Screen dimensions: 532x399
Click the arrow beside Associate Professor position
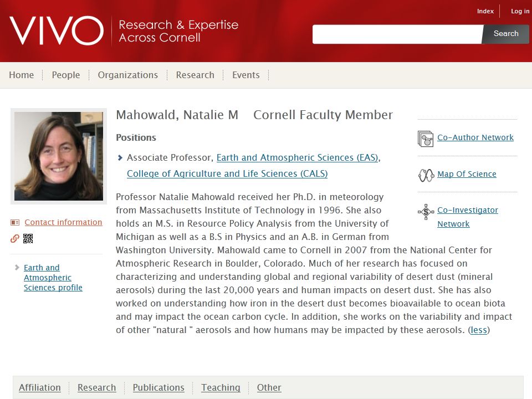[120, 158]
